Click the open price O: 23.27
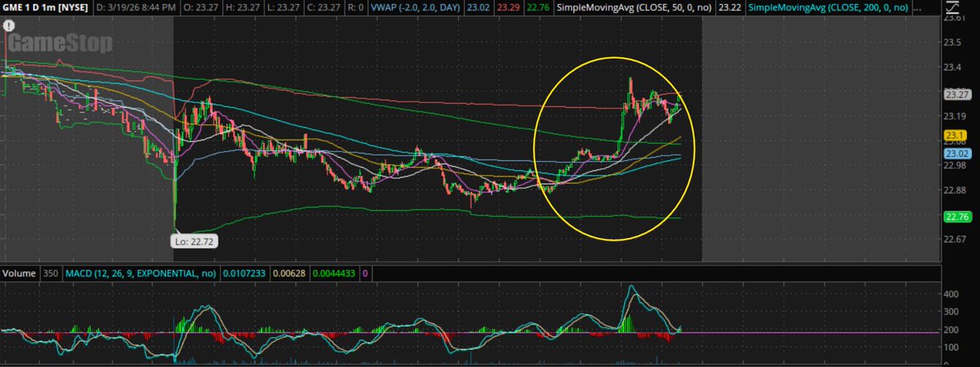Image resolution: width=980 pixels, height=367 pixels. (199, 7)
